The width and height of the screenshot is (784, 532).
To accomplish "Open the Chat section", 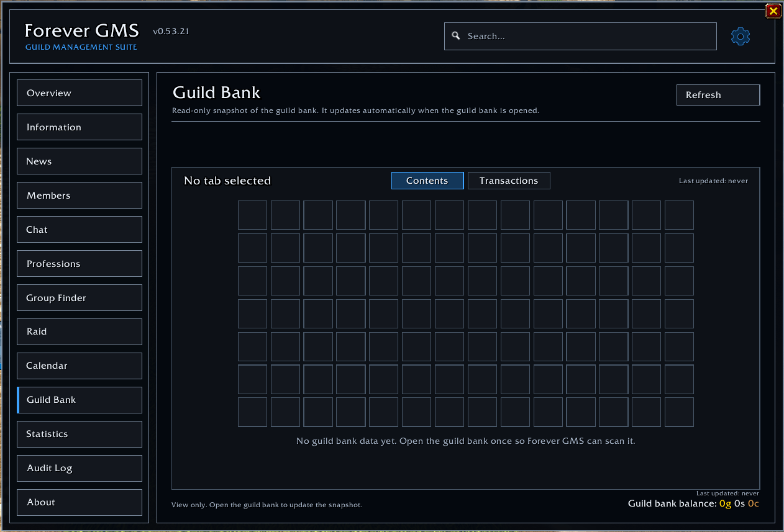I will [80, 230].
